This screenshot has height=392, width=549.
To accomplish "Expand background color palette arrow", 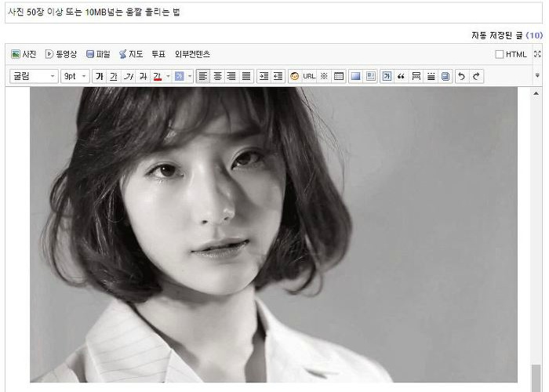I will 190,76.
